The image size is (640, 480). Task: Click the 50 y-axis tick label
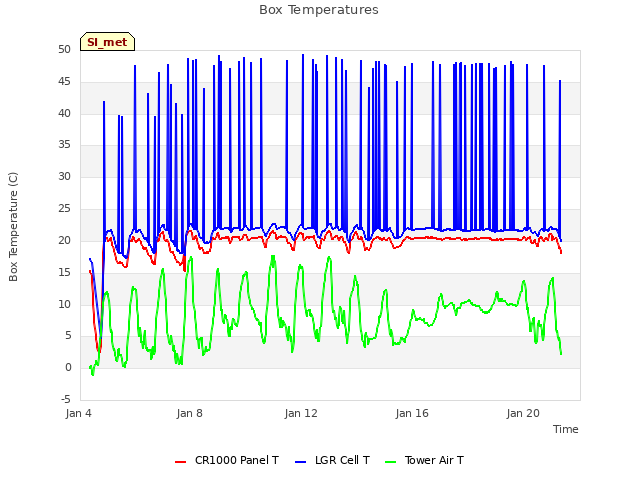click(64, 49)
